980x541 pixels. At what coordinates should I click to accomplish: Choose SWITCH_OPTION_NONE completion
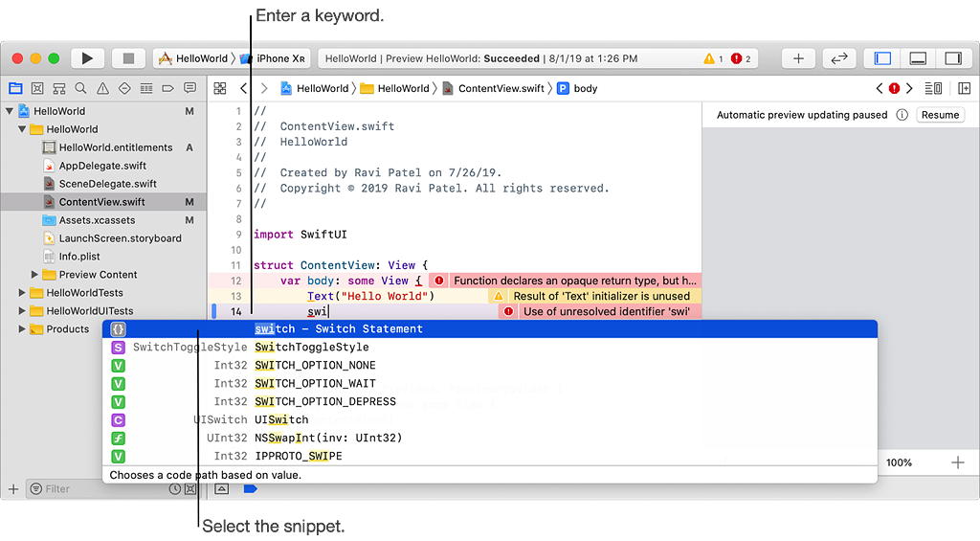click(490, 365)
